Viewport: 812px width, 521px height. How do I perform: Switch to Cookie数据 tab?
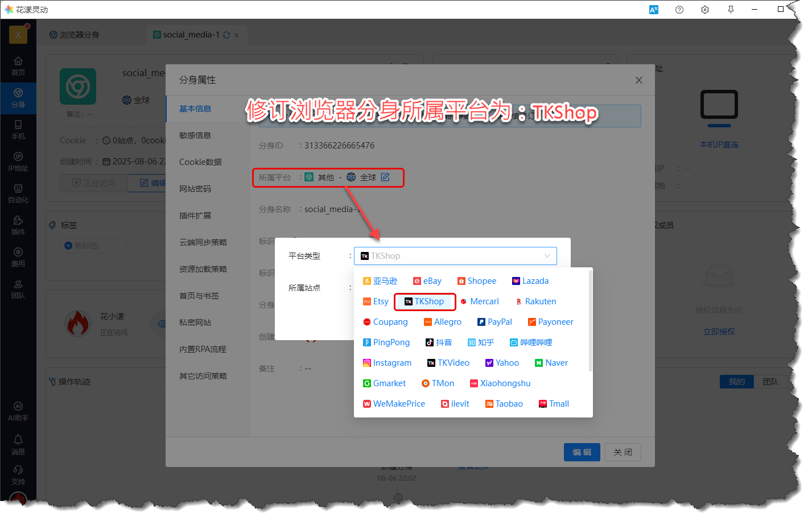pyautogui.click(x=200, y=162)
